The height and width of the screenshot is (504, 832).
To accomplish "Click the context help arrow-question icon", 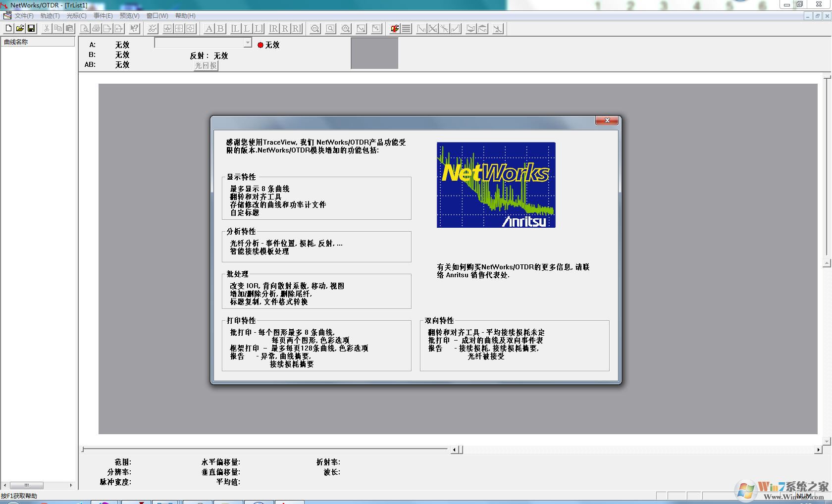I will click(134, 29).
